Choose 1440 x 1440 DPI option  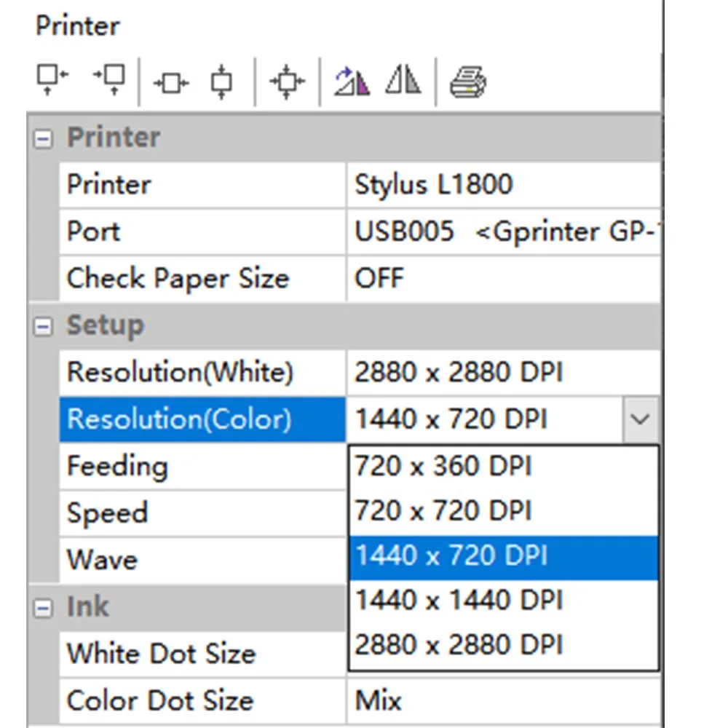[x=503, y=601]
